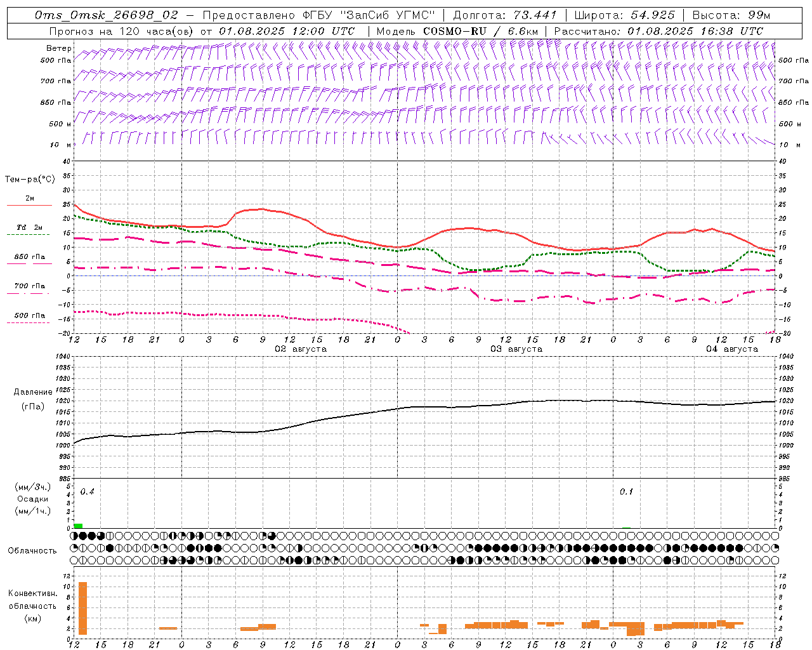Click the Высота: 99м header field
Screen dimensions: 812x650
tap(731, 15)
